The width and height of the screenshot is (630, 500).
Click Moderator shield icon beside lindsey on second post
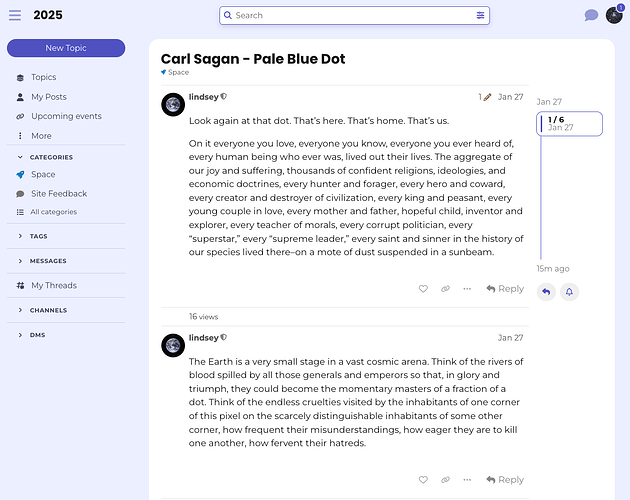point(224,337)
